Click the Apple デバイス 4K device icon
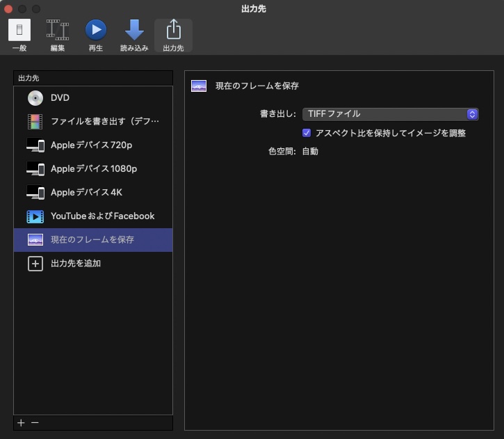The height and width of the screenshot is (439, 504). click(x=35, y=193)
